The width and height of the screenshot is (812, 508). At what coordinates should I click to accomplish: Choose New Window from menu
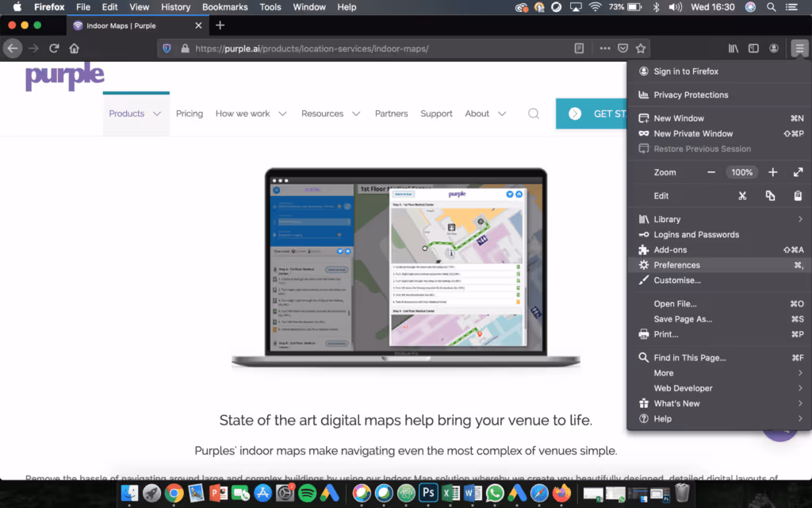tap(719, 118)
